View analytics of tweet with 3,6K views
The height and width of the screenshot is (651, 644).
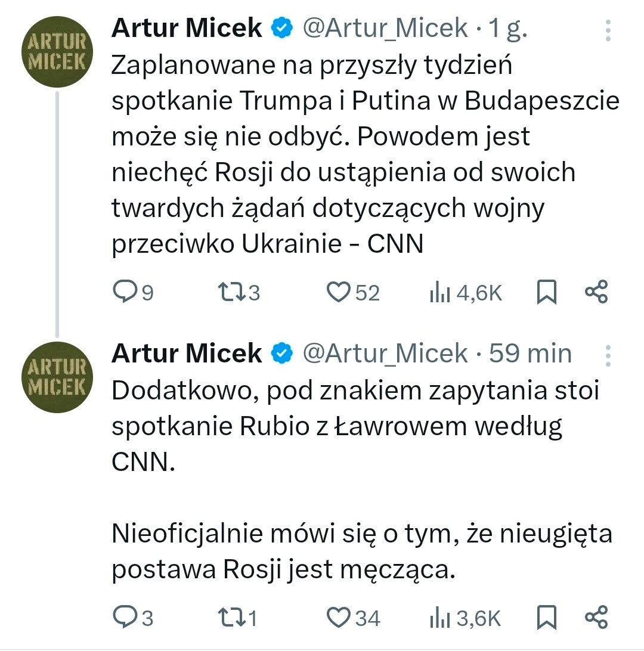[439, 618]
